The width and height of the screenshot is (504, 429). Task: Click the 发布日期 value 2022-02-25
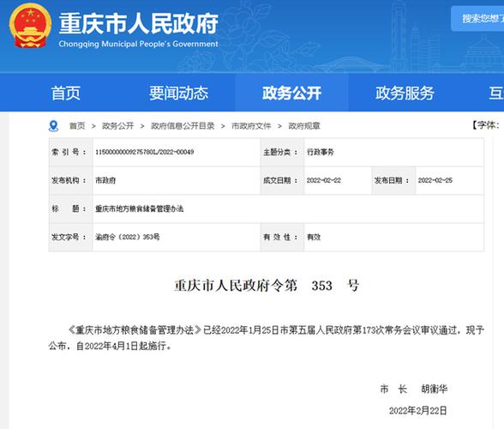click(x=435, y=180)
